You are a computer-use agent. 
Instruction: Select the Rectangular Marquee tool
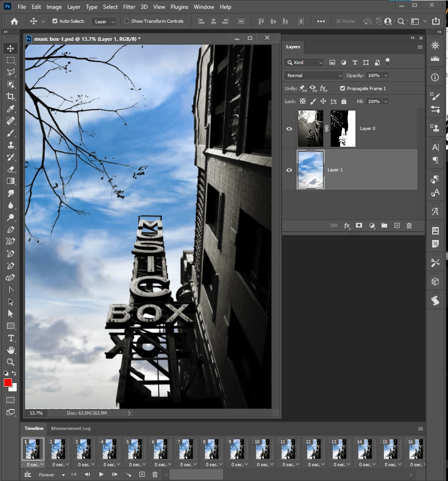[10, 60]
